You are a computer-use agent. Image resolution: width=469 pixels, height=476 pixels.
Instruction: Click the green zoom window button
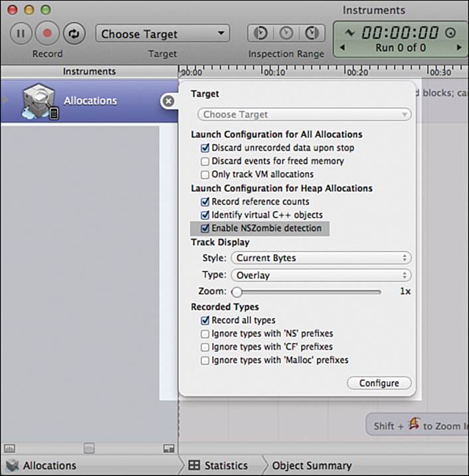pyautogui.click(x=46, y=10)
